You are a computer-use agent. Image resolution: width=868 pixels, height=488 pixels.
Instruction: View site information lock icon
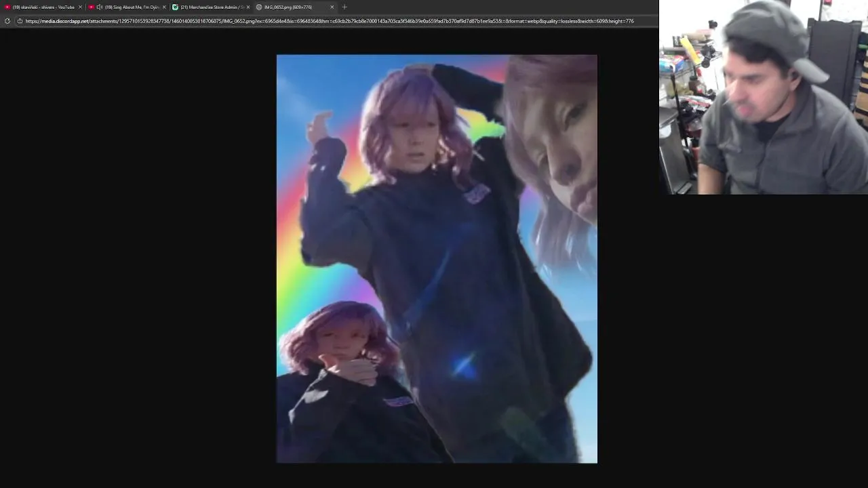click(x=20, y=21)
